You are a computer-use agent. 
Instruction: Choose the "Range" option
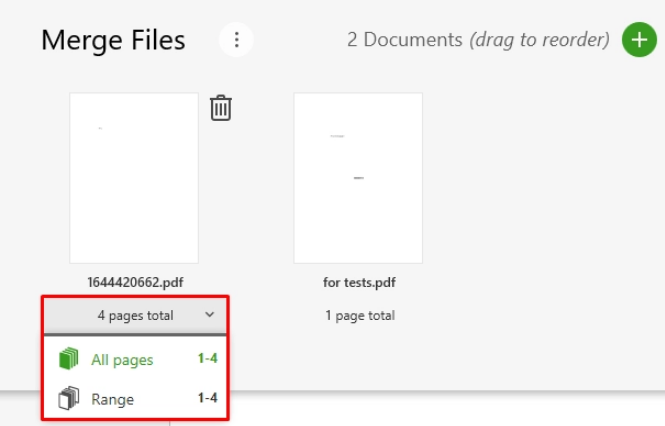click(x=112, y=399)
